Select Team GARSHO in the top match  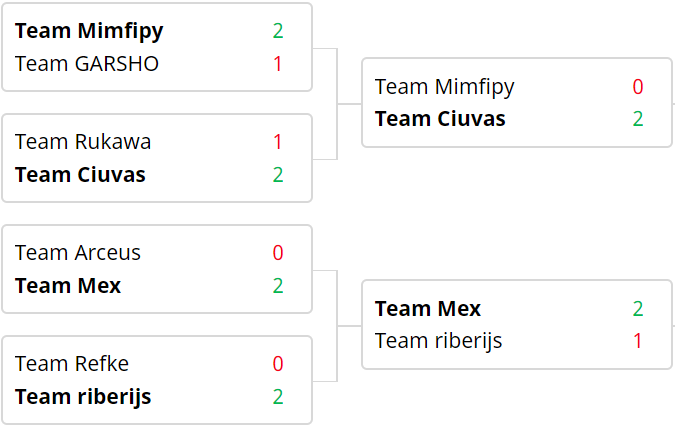click(87, 64)
